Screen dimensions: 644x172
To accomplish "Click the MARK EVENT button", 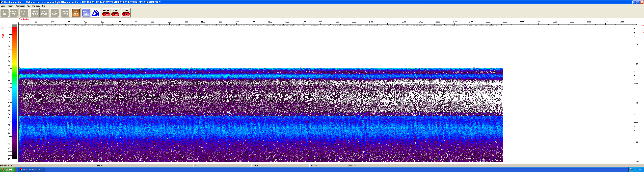I will pos(65,13).
